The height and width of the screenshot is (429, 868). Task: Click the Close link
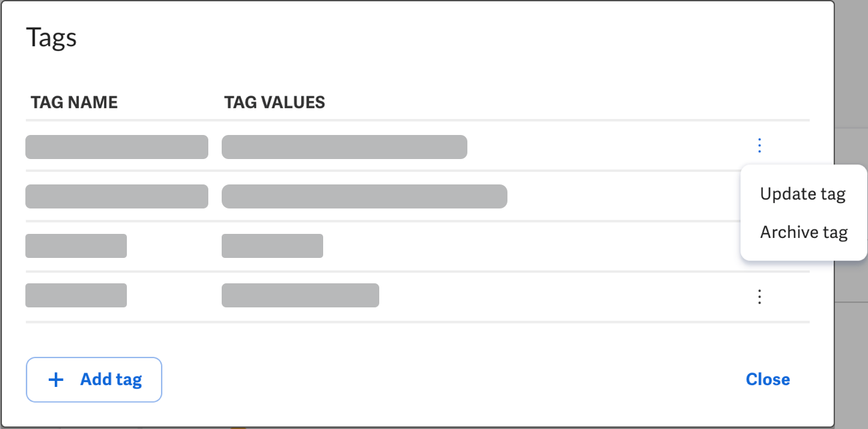click(x=768, y=379)
